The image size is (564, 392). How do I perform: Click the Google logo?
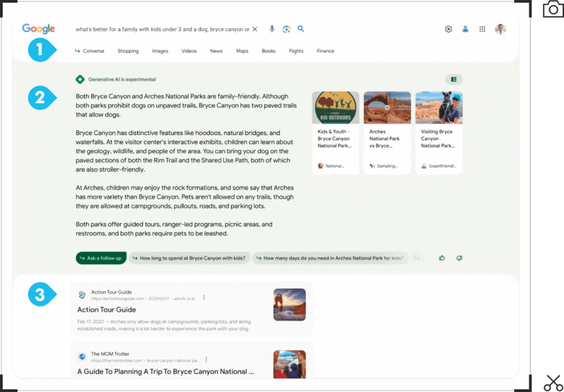point(39,29)
